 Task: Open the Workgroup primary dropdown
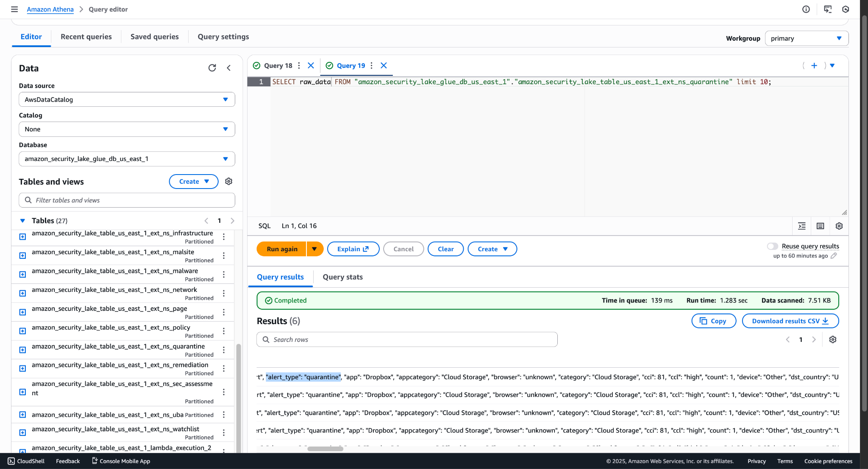[807, 38]
